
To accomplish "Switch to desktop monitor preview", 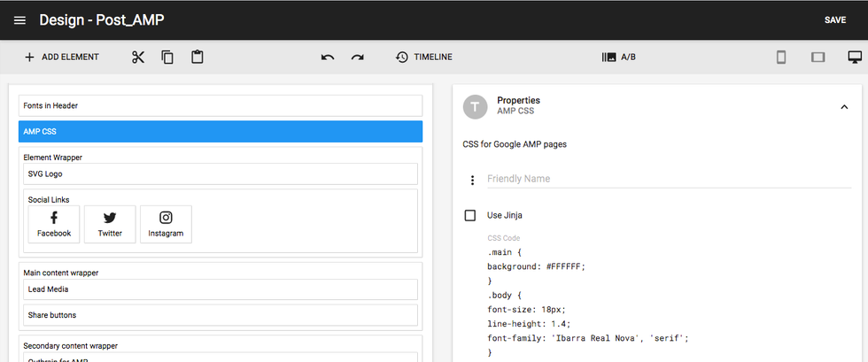I will click(x=855, y=58).
